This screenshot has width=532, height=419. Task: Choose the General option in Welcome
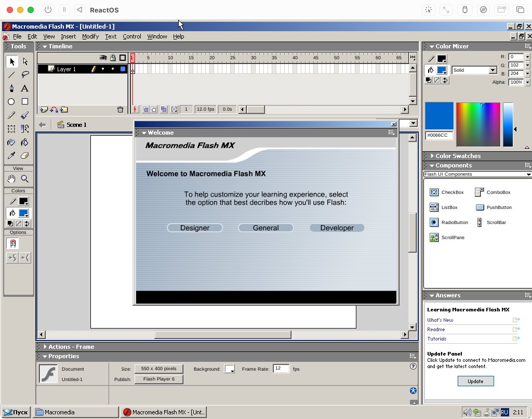265,228
